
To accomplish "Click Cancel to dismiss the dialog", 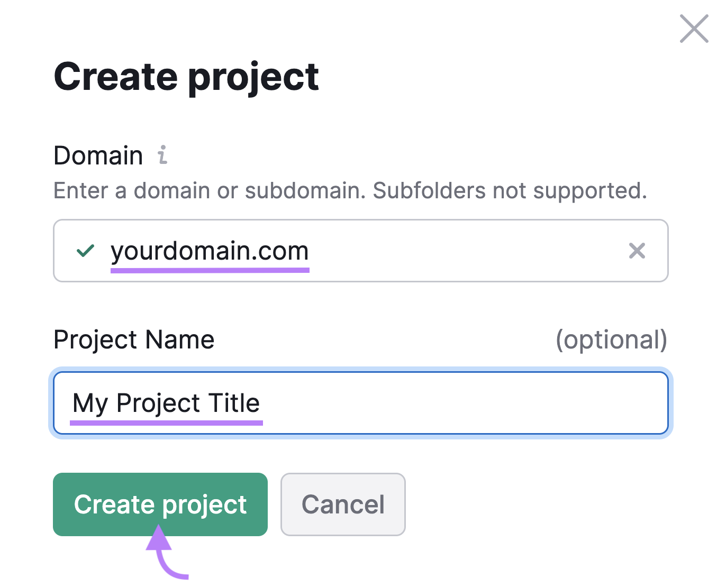I will [x=343, y=504].
